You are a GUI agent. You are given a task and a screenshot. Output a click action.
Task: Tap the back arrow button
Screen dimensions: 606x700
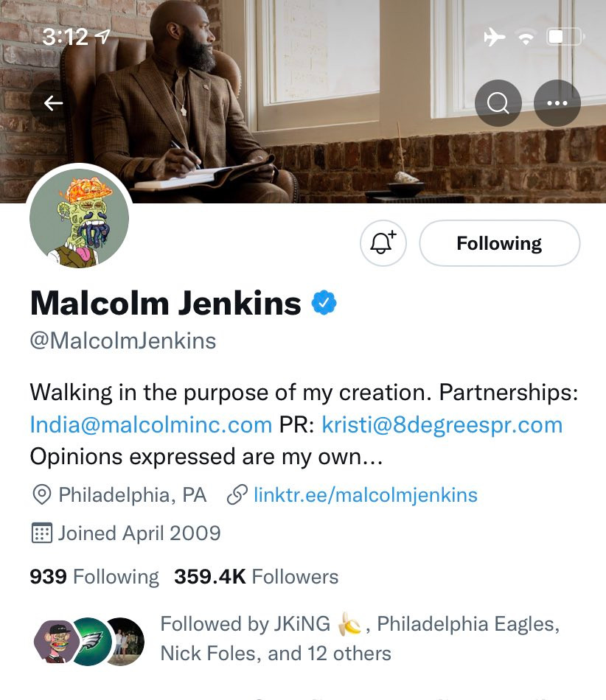pos(53,103)
